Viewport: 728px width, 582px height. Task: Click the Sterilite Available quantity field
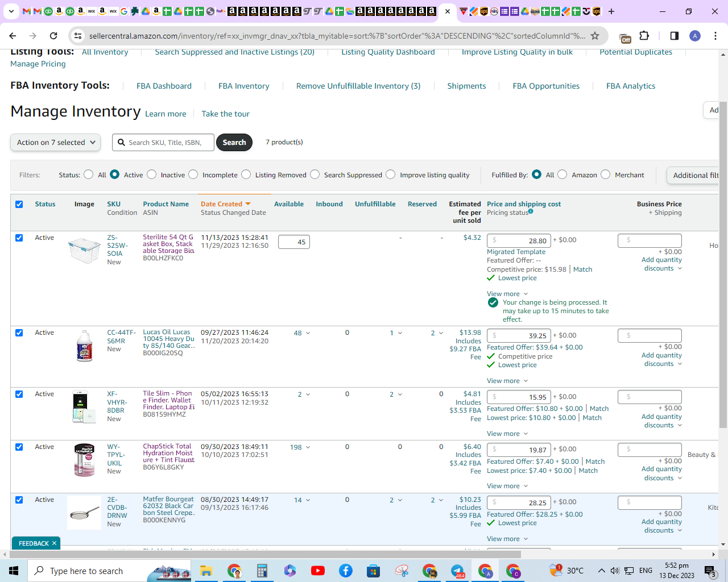(x=294, y=242)
